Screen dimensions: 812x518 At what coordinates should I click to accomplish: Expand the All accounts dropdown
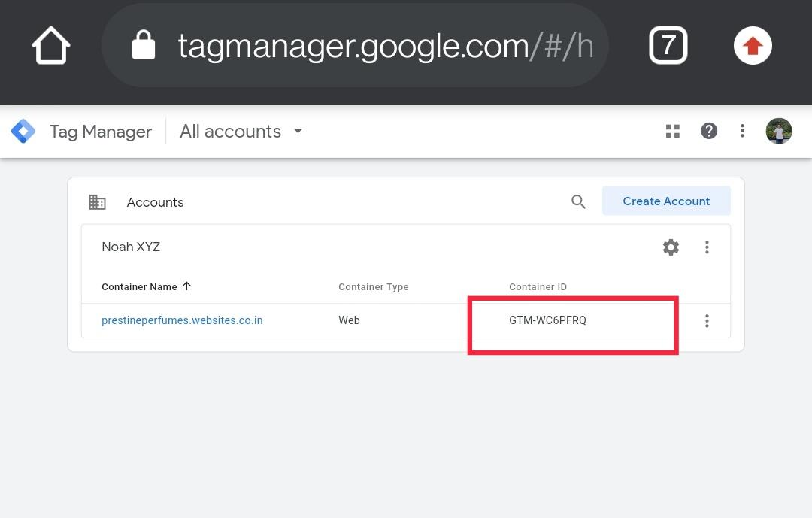click(241, 131)
